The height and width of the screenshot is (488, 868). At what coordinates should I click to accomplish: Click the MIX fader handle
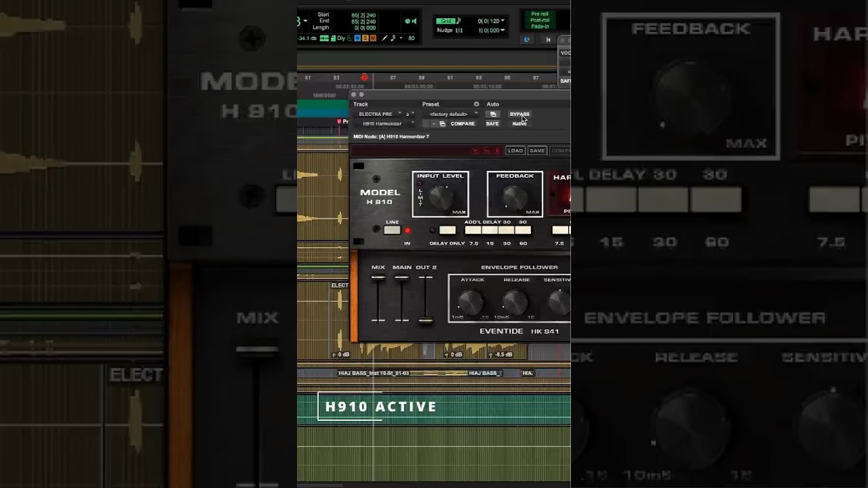click(378, 278)
